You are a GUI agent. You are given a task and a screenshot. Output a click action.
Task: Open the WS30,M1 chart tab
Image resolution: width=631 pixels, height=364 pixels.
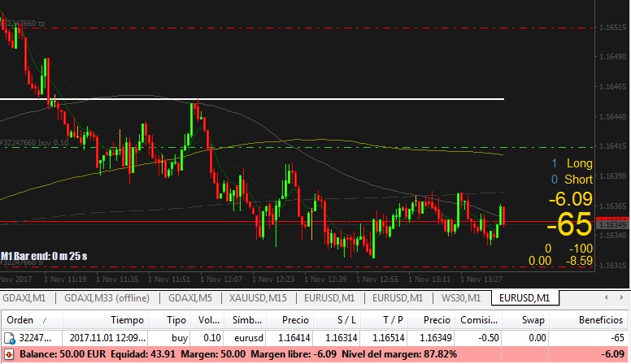[461, 297]
